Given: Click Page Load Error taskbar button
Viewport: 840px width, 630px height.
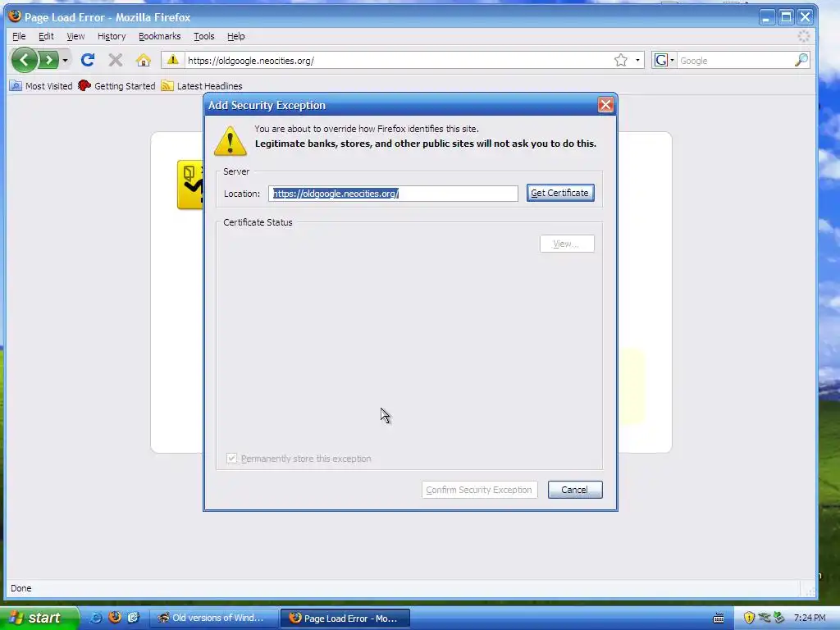Looking at the screenshot, I should pos(345,618).
